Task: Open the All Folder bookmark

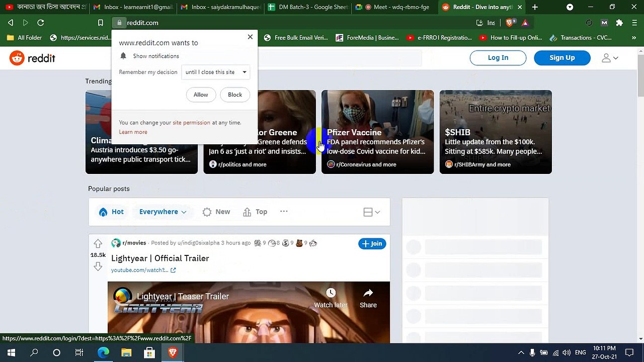Action: [x=25, y=38]
